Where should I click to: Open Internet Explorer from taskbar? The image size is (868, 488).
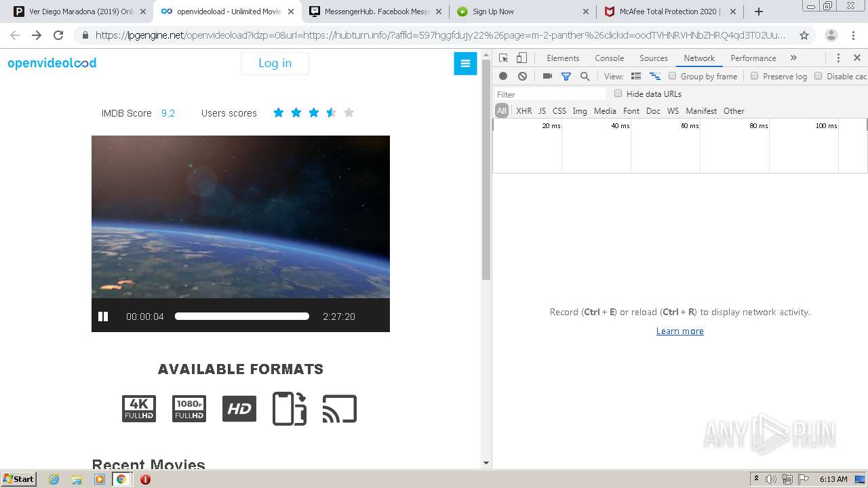[54, 479]
